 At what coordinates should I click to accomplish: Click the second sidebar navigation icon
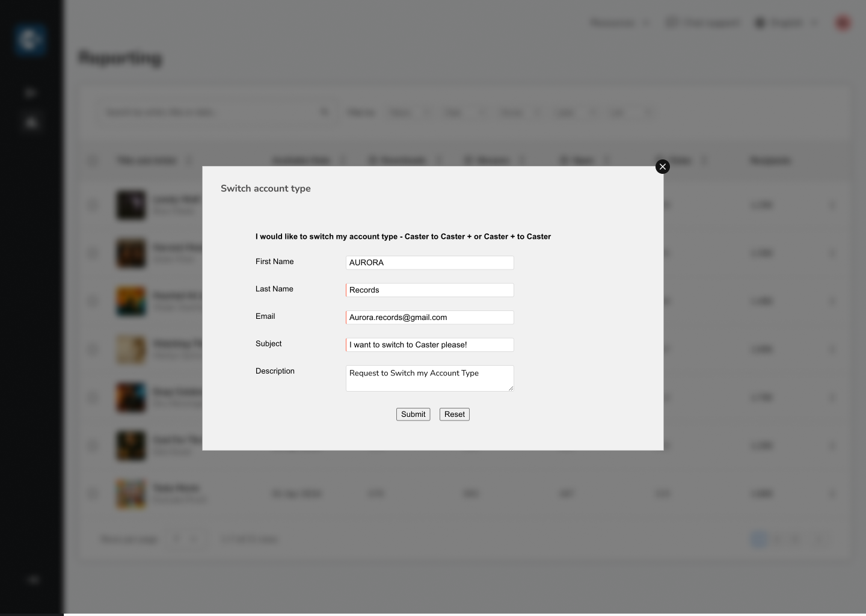tap(31, 123)
